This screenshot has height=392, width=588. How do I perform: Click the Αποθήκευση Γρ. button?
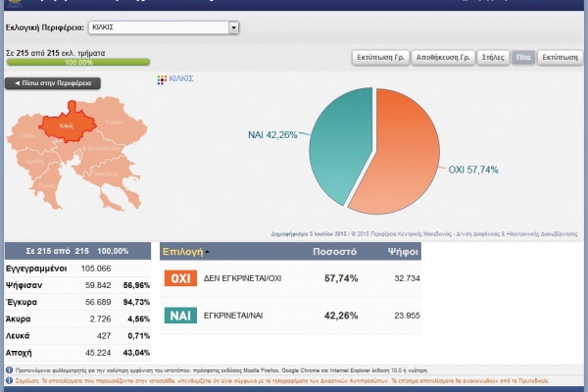pyautogui.click(x=442, y=58)
